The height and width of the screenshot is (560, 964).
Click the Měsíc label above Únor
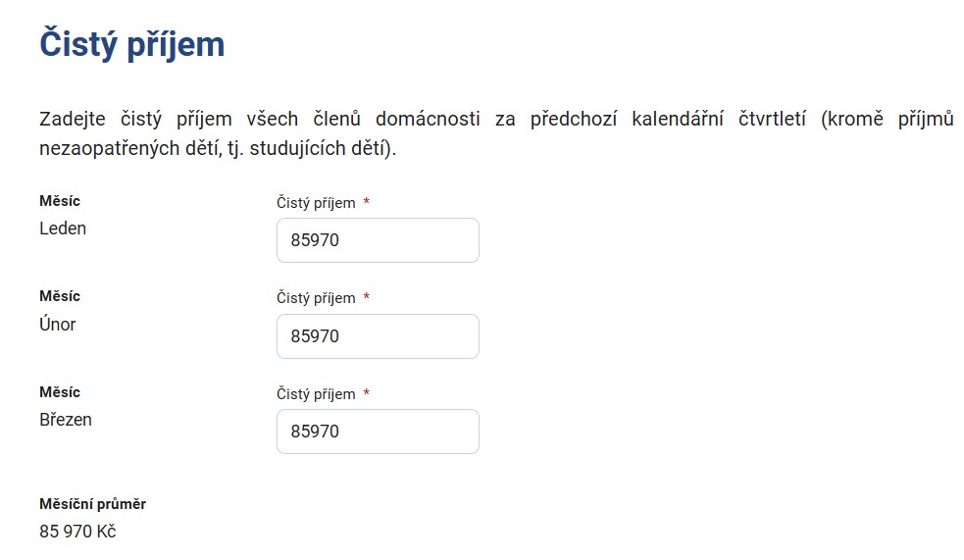[x=60, y=296]
